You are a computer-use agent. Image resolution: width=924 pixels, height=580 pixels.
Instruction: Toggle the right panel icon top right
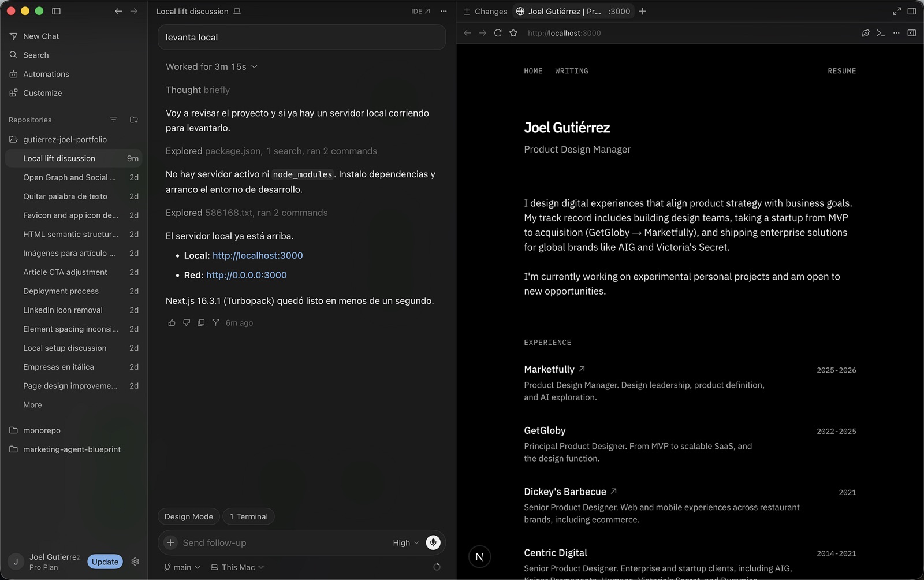coord(912,11)
